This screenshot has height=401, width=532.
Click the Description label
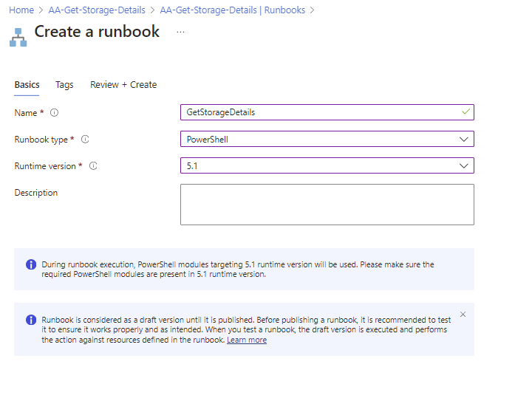[36, 193]
